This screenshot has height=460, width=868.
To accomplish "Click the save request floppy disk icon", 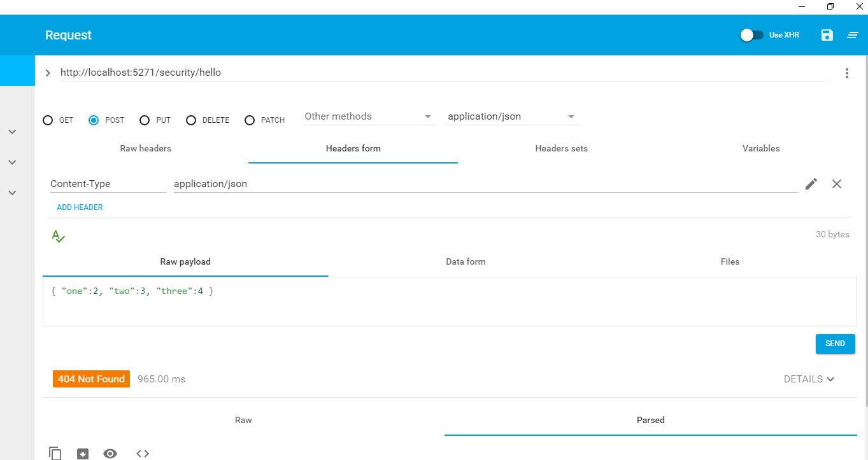I will (827, 35).
